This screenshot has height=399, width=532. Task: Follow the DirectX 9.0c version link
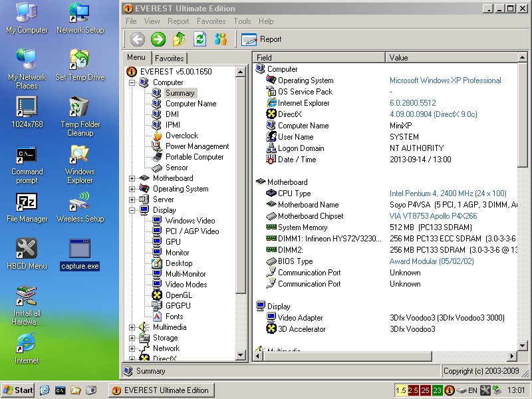point(434,114)
